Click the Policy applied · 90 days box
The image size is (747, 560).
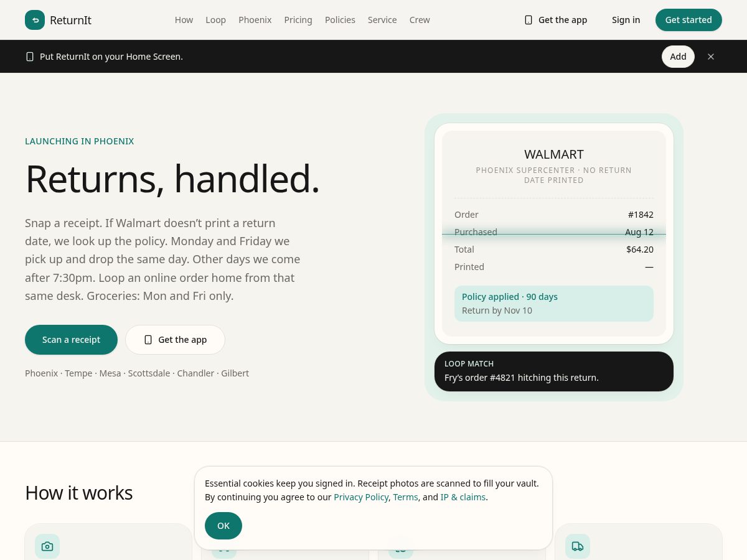tap(554, 304)
